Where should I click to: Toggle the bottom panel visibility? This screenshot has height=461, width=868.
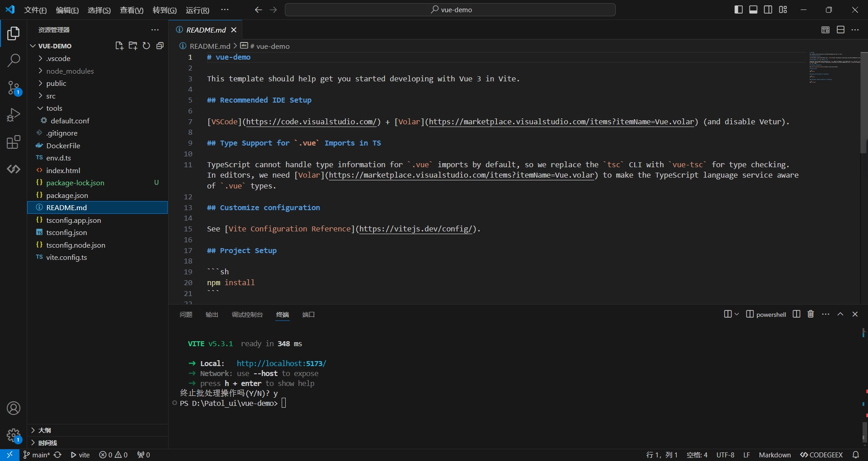tap(753, 9)
